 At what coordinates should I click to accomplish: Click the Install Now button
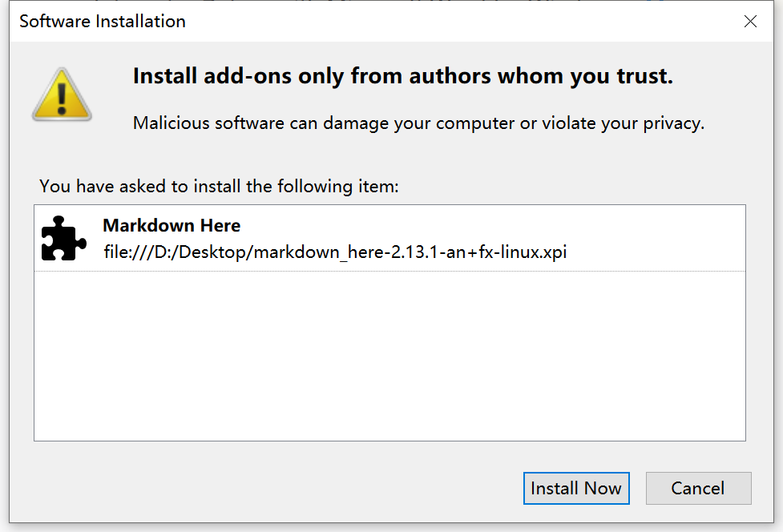click(576, 488)
